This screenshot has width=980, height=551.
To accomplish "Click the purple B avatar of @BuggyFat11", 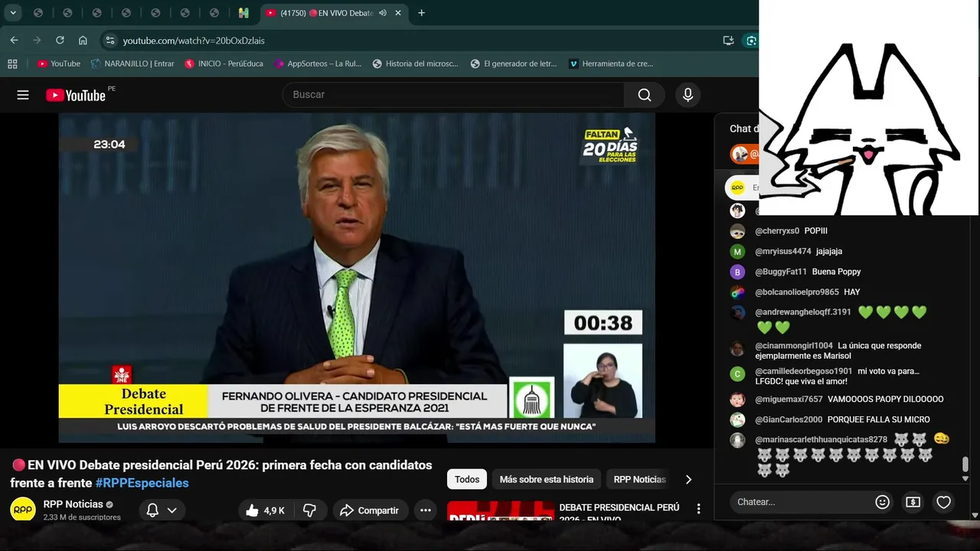I will point(737,272).
